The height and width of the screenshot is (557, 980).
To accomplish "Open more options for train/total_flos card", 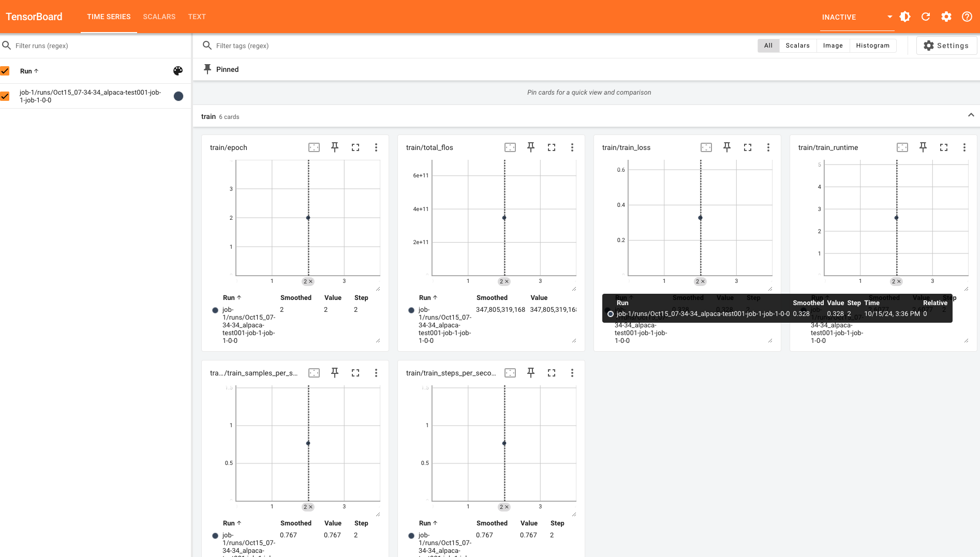I will pyautogui.click(x=572, y=147).
